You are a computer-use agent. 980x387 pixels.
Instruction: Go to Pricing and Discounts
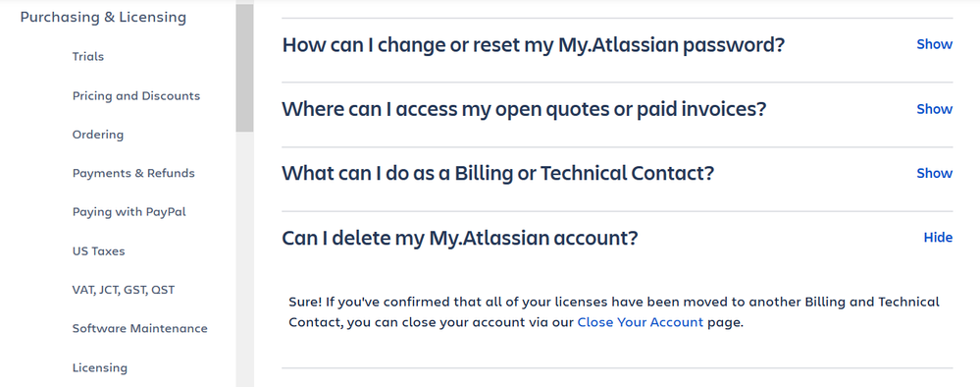[136, 96]
